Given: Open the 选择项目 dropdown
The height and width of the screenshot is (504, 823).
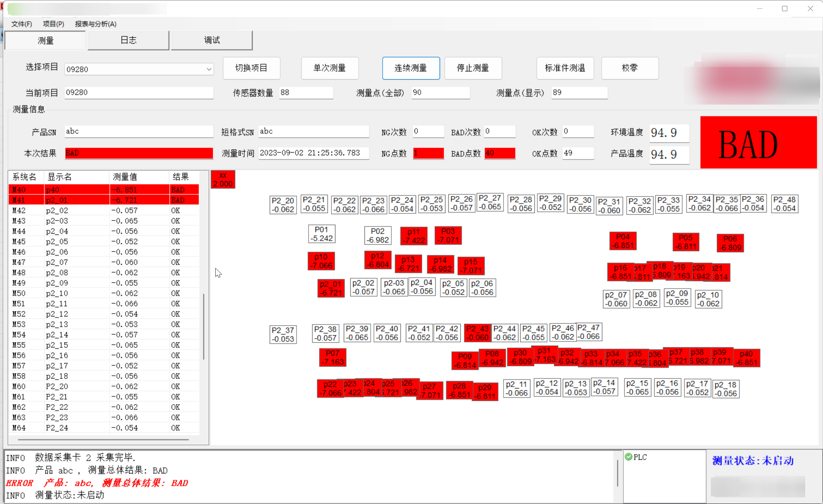Looking at the screenshot, I should (209, 69).
